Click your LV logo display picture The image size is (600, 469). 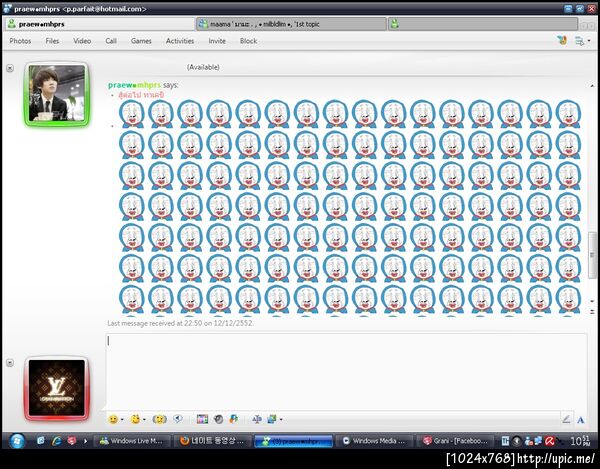pos(57,388)
